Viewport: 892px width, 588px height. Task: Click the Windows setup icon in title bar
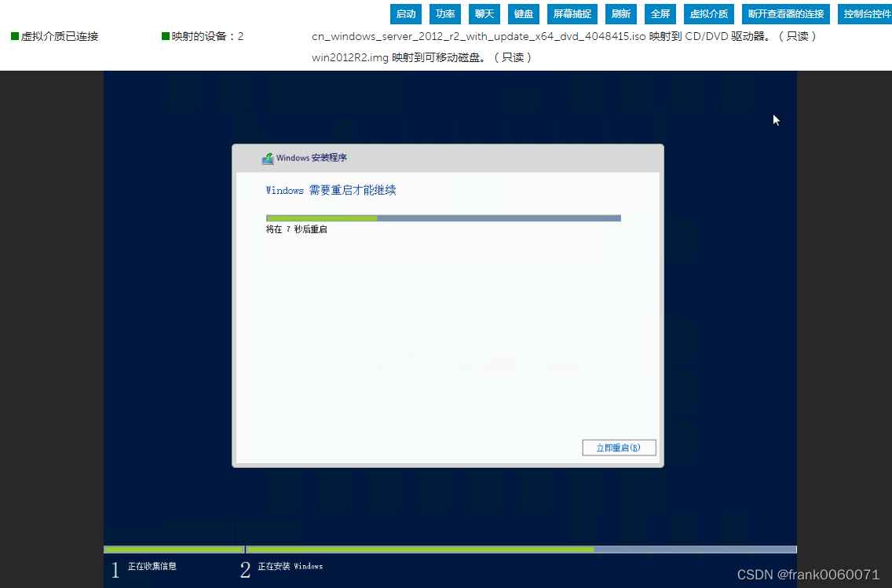(x=268, y=158)
